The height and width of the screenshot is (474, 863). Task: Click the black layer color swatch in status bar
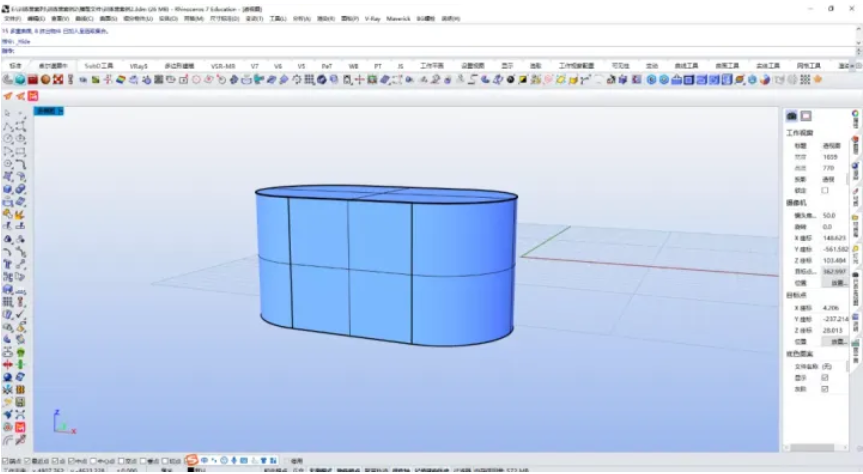pyautogui.click(x=190, y=471)
